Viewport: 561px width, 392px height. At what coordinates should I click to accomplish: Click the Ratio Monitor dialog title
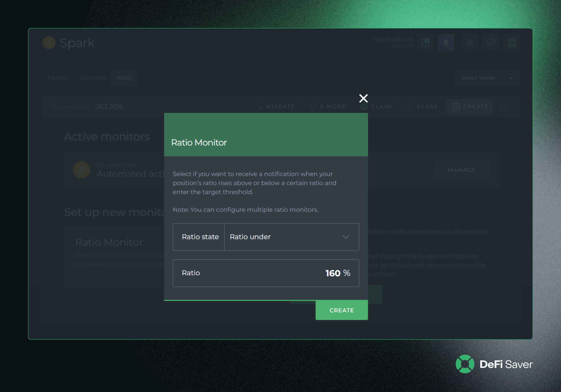pos(199,143)
